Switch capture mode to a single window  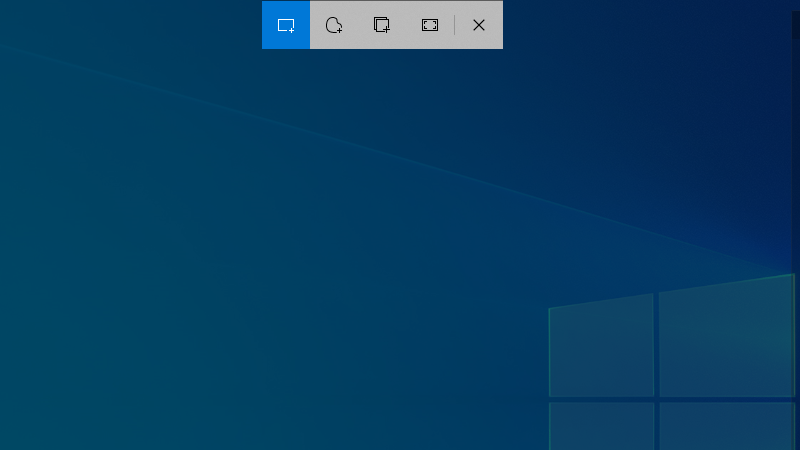382,25
